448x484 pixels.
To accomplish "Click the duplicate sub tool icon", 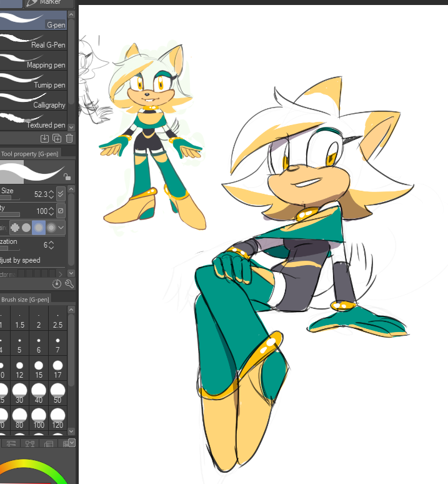I will pyautogui.click(x=57, y=138).
